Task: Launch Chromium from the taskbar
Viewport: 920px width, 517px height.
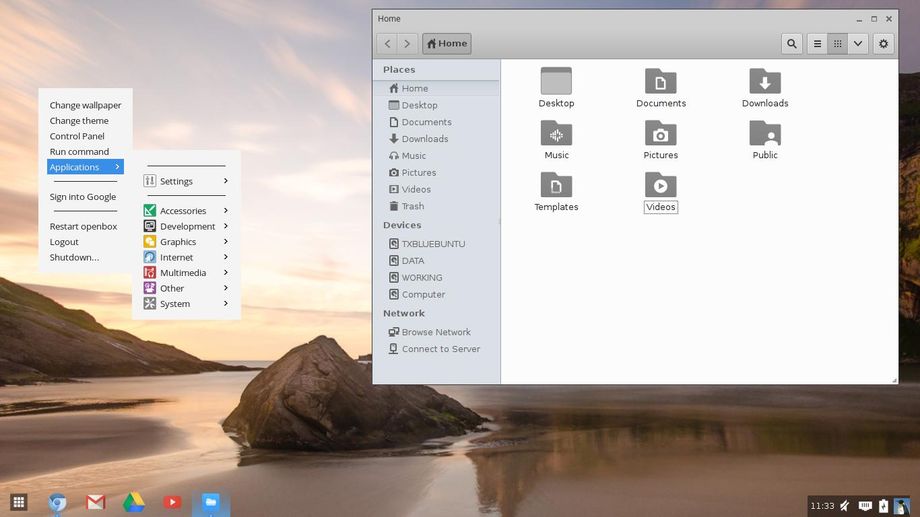Action: click(x=57, y=503)
